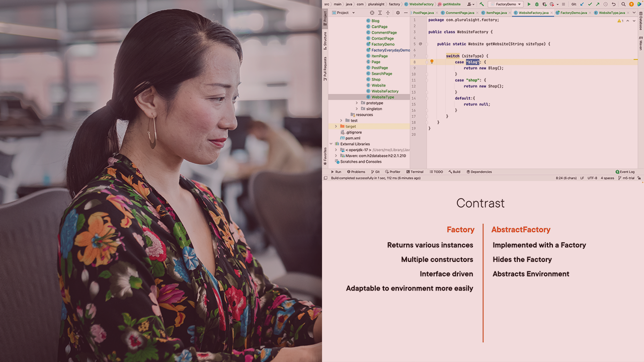The width and height of the screenshot is (644, 362).
Task: Expand the openjdk-17 library node
Action: coord(336,150)
